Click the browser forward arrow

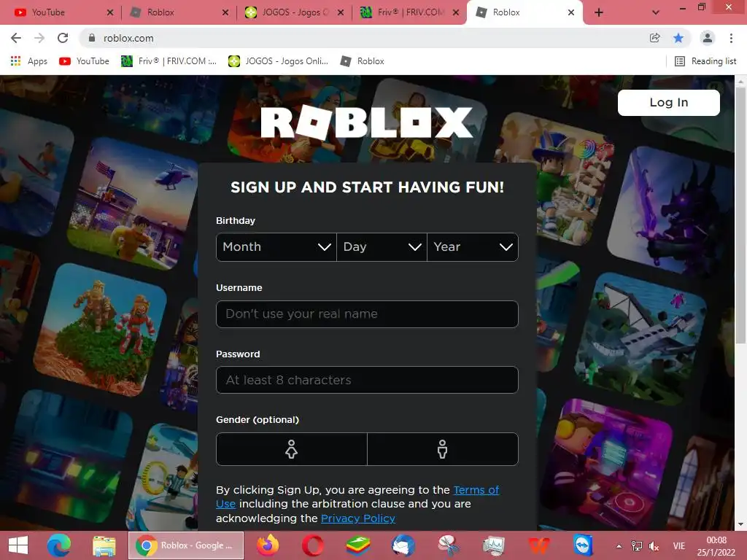click(x=39, y=38)
